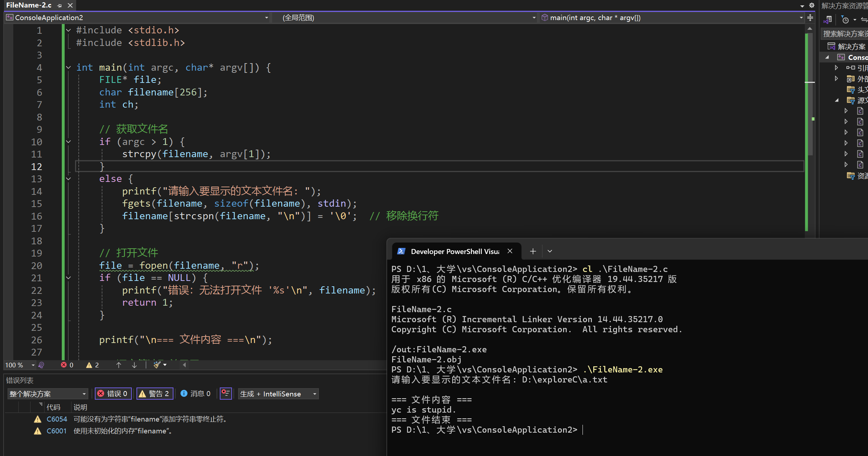Collapse the main function code fold chevron
Viewport: 868px width, 456px height.
tap(68, 67)
